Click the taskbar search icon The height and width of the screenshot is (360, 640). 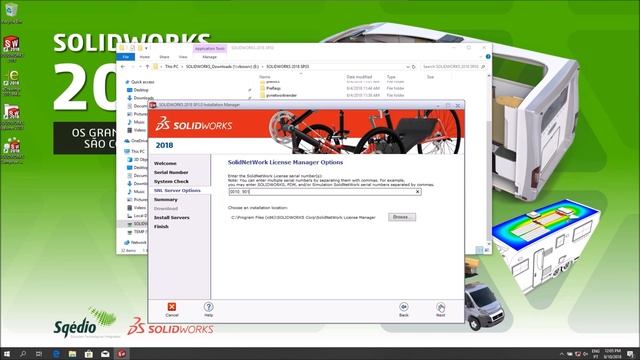(x=23, y=353)
